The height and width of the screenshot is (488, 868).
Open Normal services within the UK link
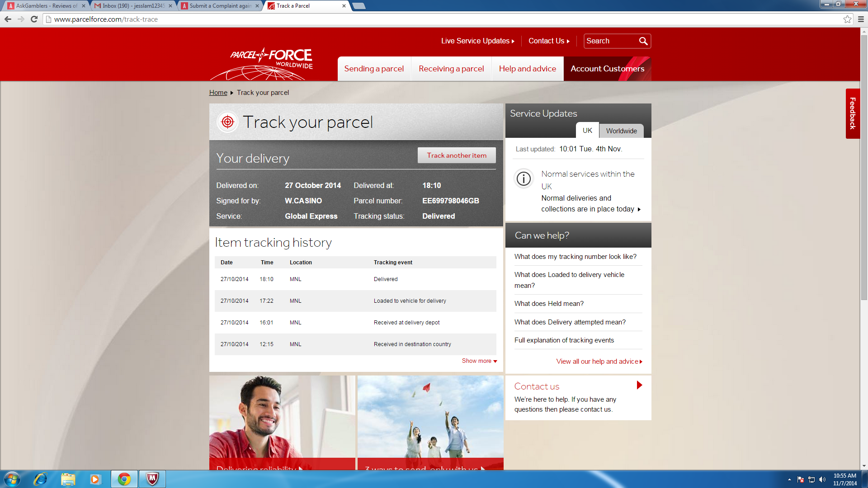click(588, 180)
